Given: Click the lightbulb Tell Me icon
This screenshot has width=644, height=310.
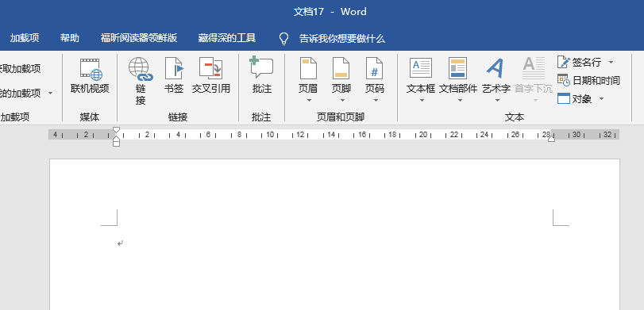Looking at the screenshot, I should [283, 39].
